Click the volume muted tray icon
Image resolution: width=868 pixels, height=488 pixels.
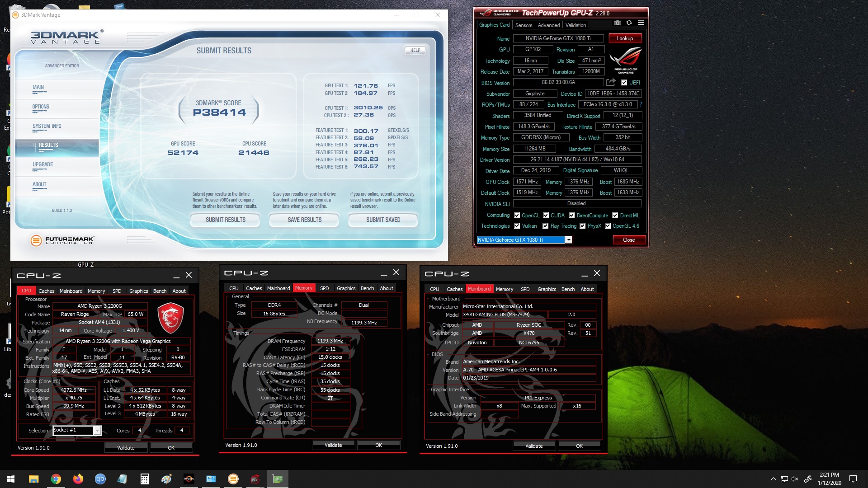pyautogui.click(x=795, y=479)
